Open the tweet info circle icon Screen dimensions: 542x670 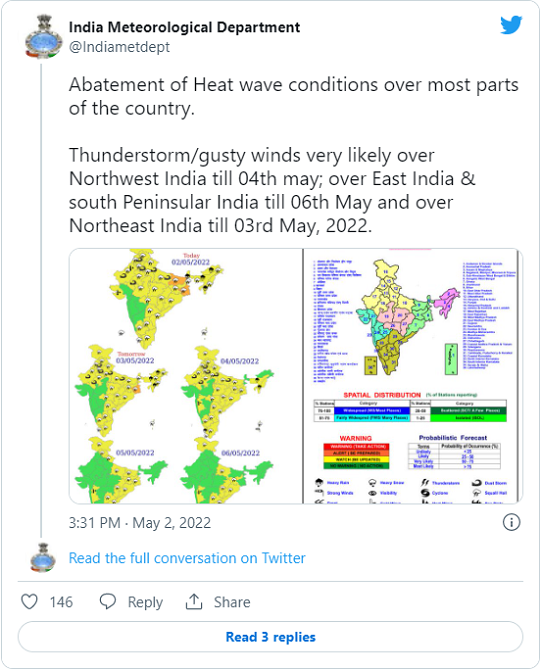click(511, 522)
